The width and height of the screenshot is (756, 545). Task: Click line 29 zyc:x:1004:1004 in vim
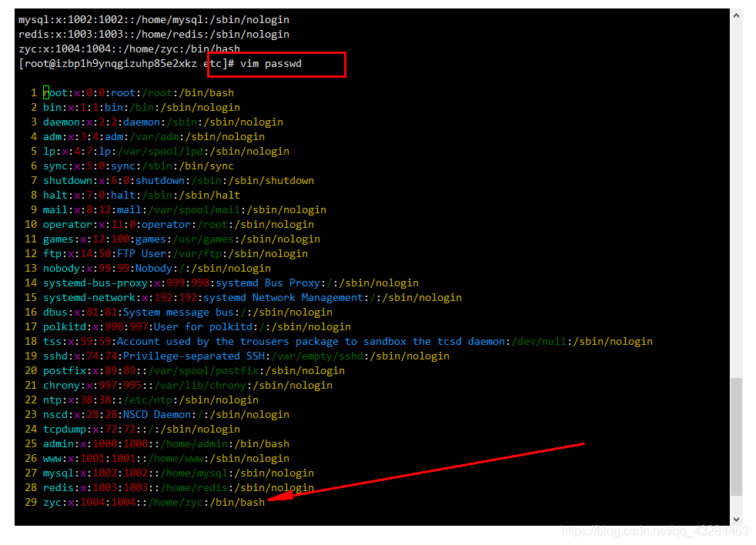[154, 503]
